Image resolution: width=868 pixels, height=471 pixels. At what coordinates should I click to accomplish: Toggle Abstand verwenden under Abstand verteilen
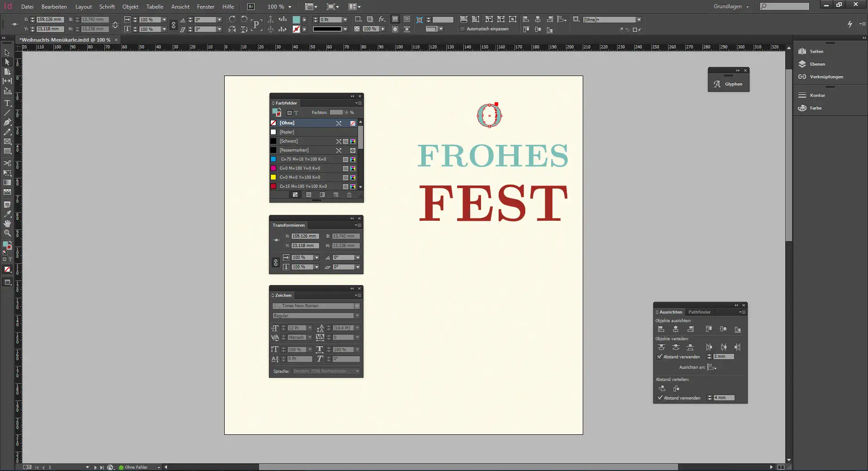pyautogui.click(x=660, y=398)
